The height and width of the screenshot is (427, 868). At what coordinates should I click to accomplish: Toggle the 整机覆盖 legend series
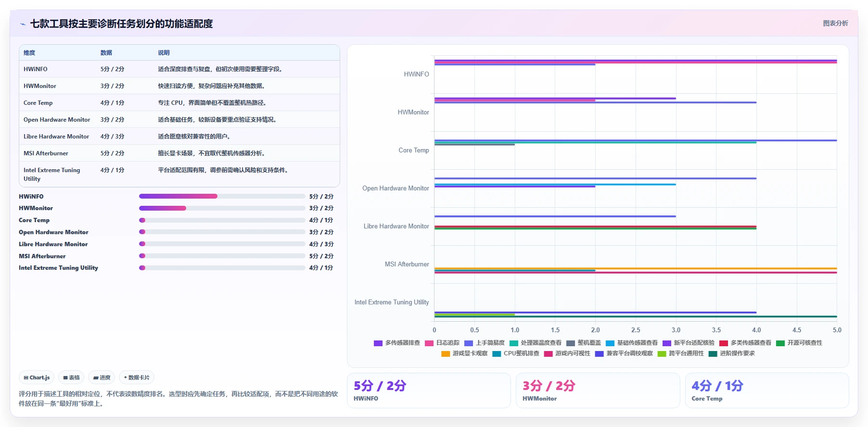[584, 343]
